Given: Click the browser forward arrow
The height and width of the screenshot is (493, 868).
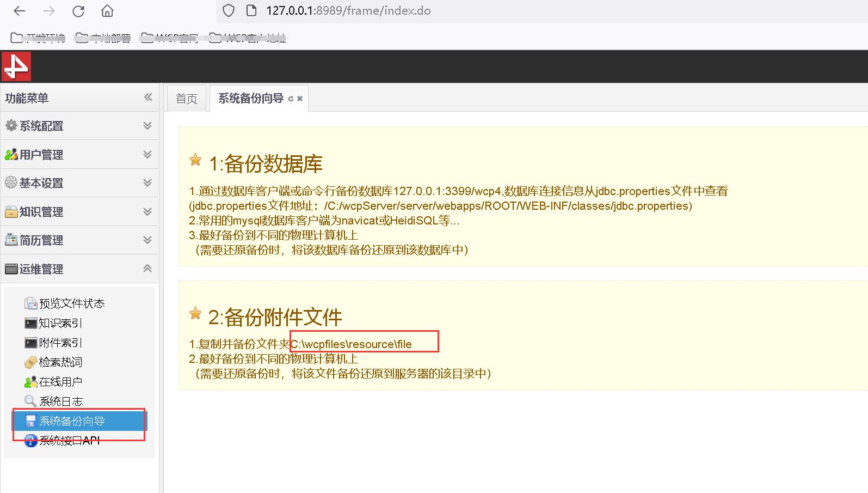Looking at the screenshot, I should pos(49,11).
